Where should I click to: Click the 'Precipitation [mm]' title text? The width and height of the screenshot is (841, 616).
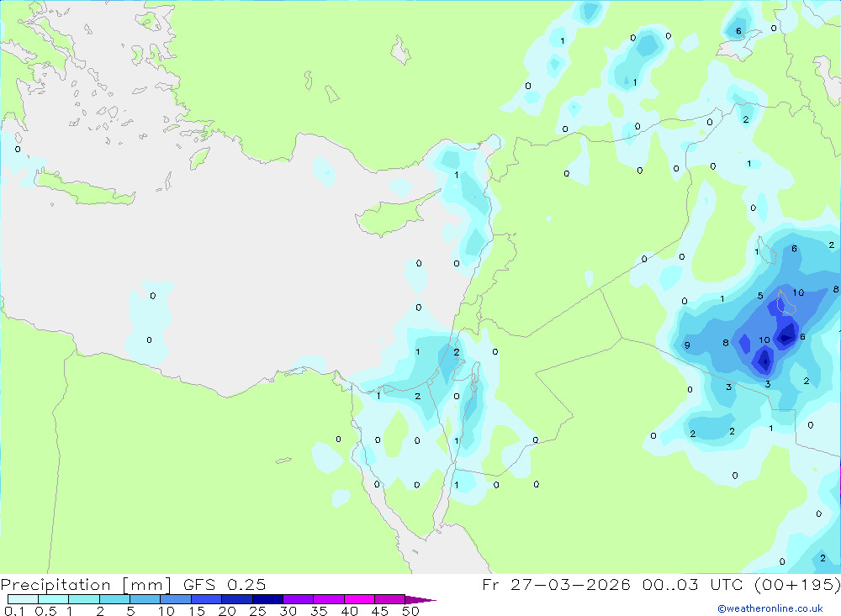tap(86, 585)
